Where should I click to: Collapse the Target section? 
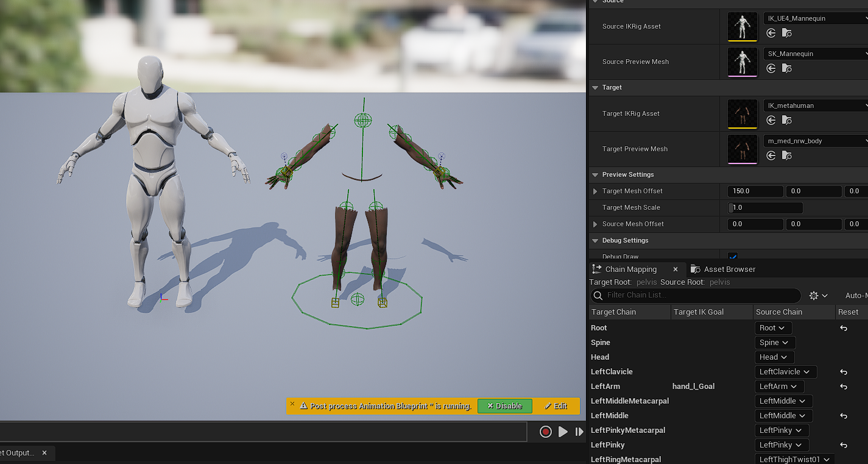pos(595,87)
